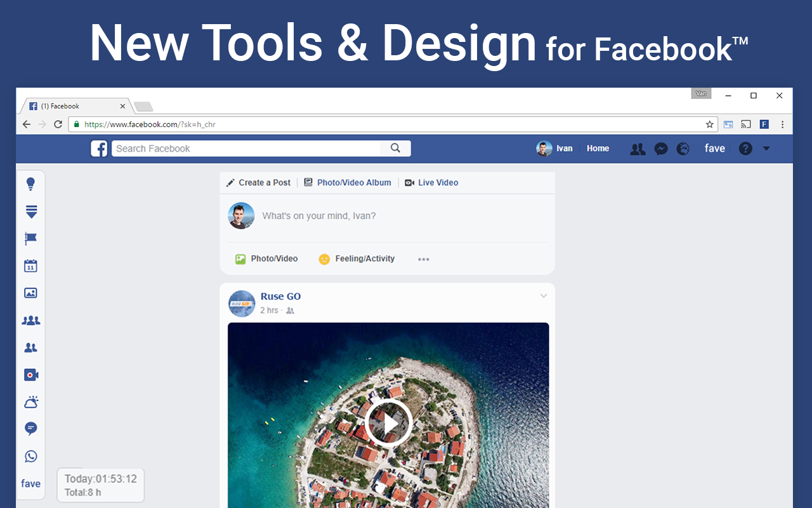Click the profile photo in the composer

tap(241, 216)
